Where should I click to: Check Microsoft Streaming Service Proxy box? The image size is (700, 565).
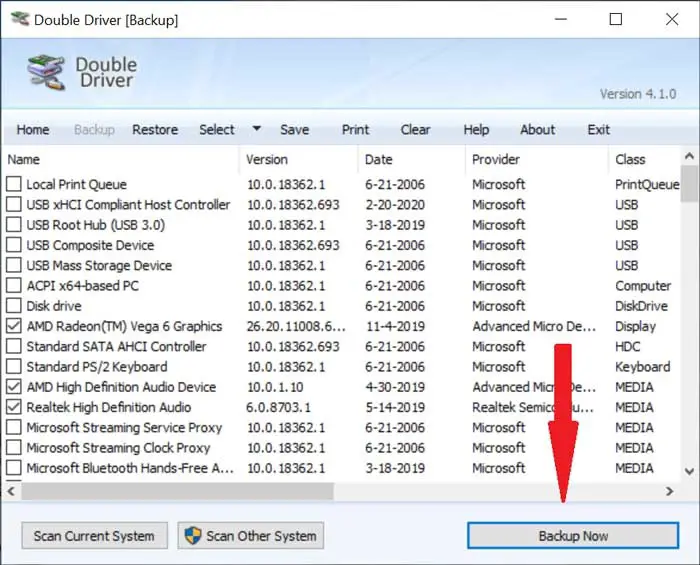click(14, 427)
